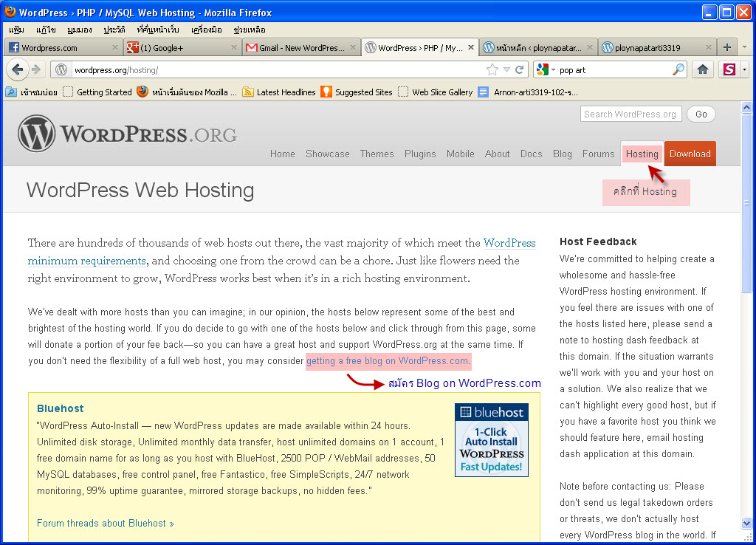
Task: Click the scrollbar up arrow
Action: (746, 108)
